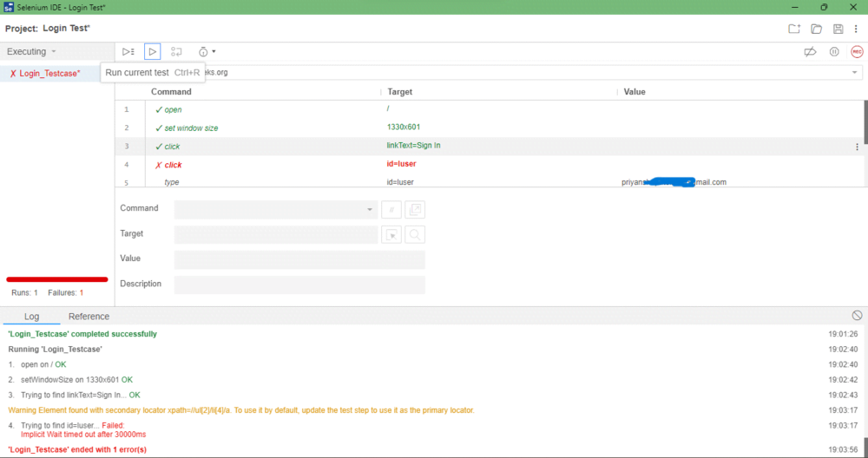The height and width of the screenshot is (458, 868).
Task: Disable breakpoints icon in toolbar
Action: (x=810, y=51)
